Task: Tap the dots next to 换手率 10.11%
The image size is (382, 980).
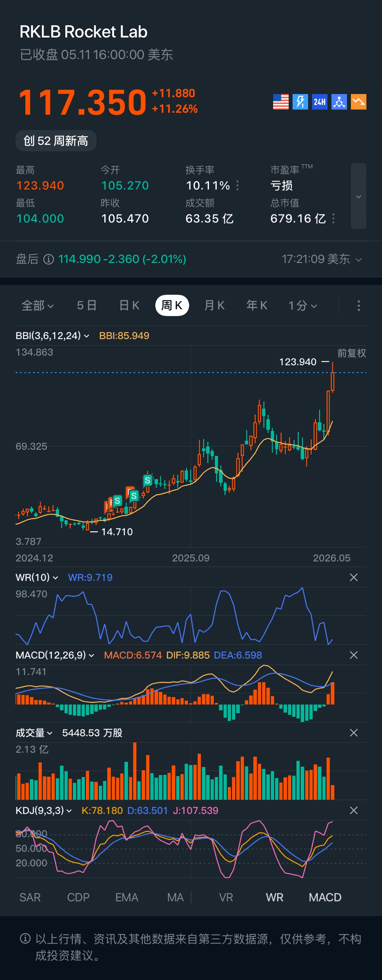Action: (x=238, y=185)
